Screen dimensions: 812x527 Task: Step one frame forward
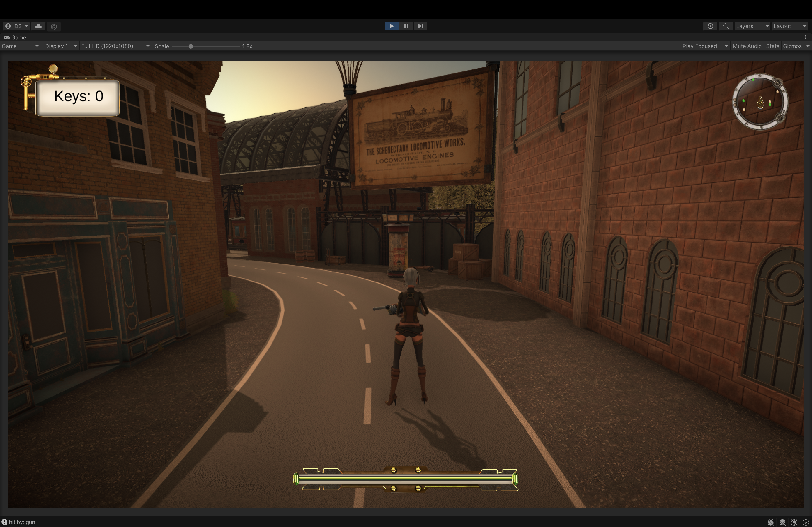[420, 26]
